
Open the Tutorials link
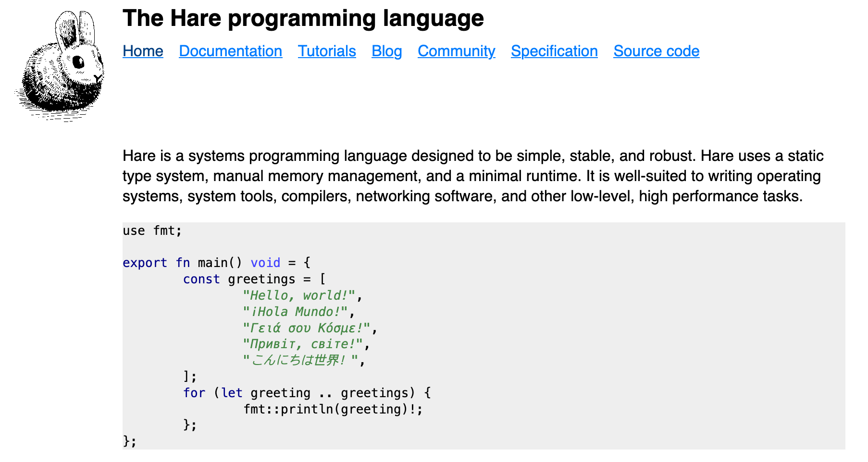(x=327, y=51)
